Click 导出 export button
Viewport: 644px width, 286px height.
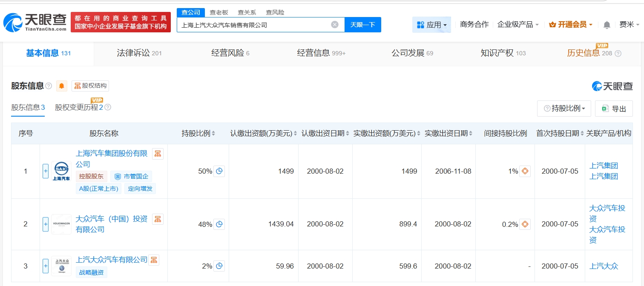coord(614,109)
